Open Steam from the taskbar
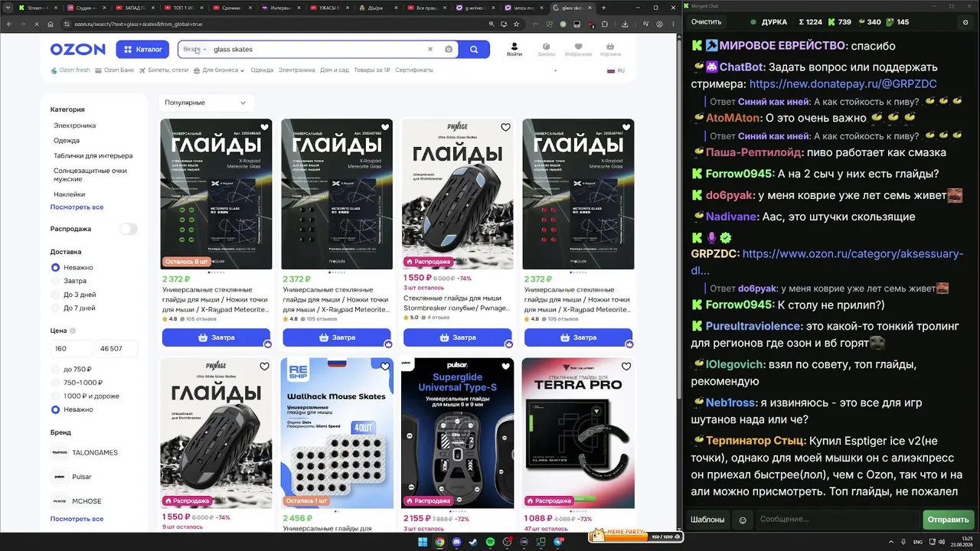The height and width of the screenshot is (551, 980). [x=474, y=543]
